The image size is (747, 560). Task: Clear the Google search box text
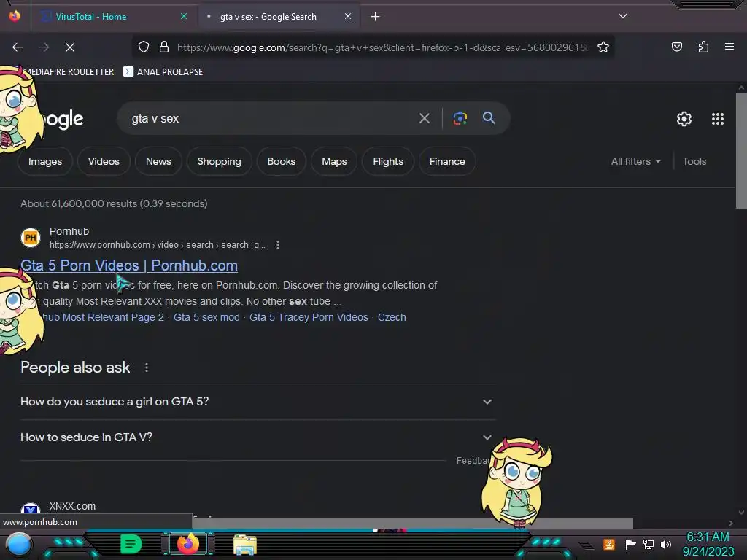coord(424,118)
